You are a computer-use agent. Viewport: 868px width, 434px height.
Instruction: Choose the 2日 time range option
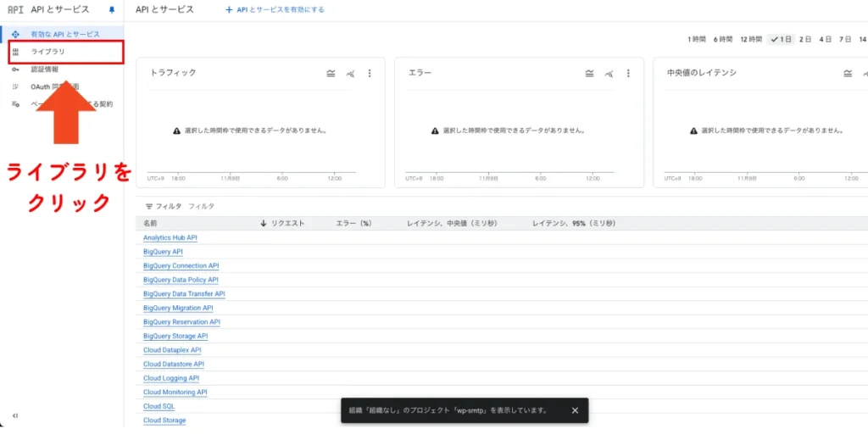(x=804, y=39)
